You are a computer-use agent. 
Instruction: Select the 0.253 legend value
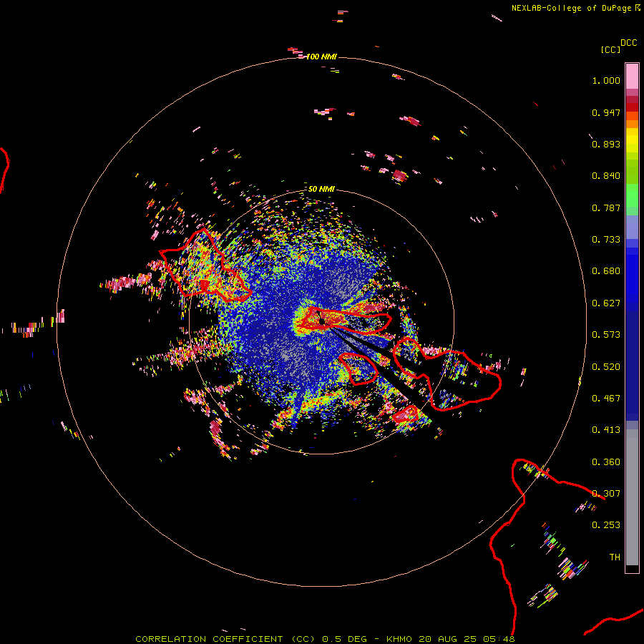(x=606, y=525)
